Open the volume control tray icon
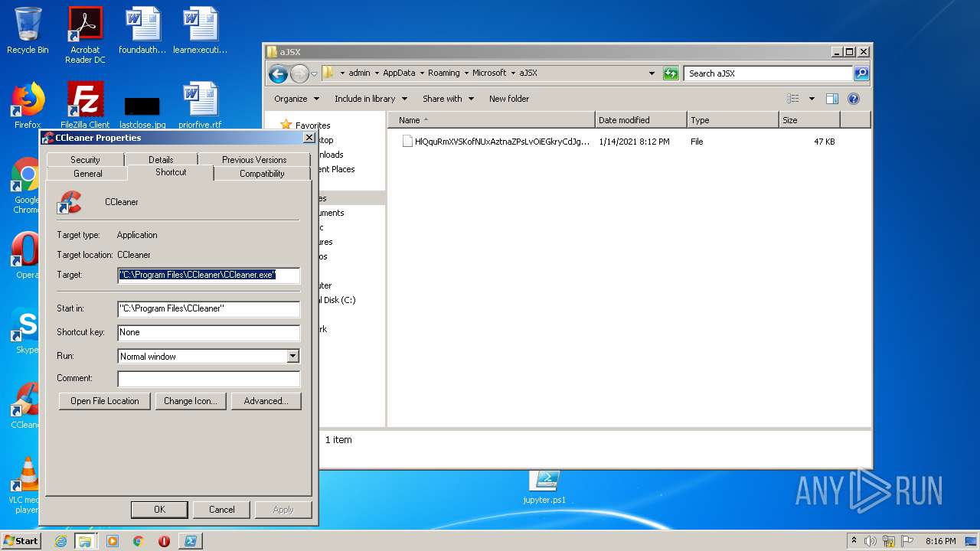The width and height of the screenshot is (980, 551). [871, 541]
